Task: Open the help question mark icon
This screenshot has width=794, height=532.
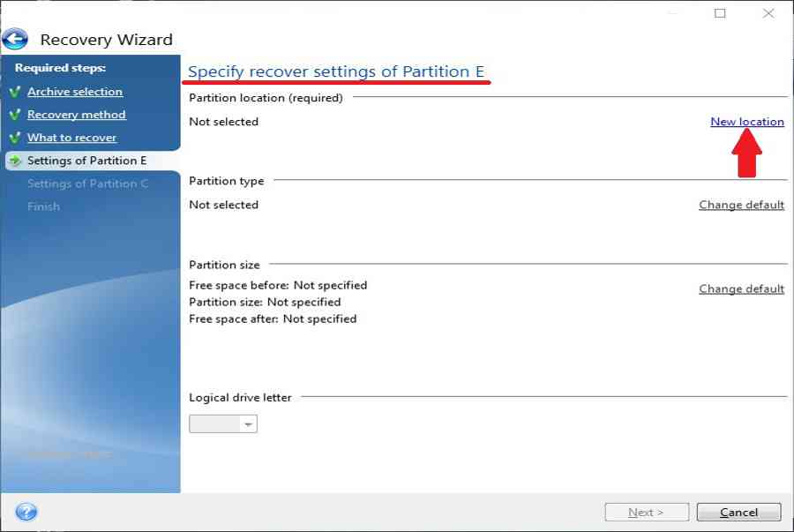Action: pyautogui.click(x=26, y=512)
